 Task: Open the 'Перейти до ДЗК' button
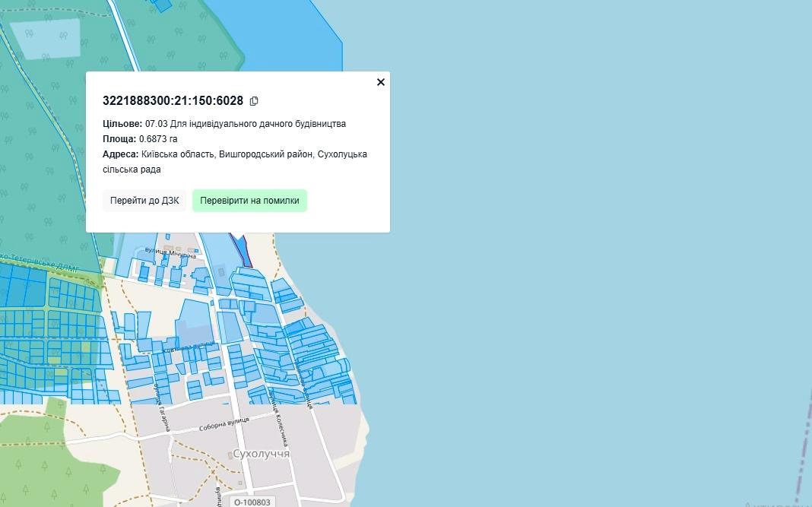click(x=144, y=201)
